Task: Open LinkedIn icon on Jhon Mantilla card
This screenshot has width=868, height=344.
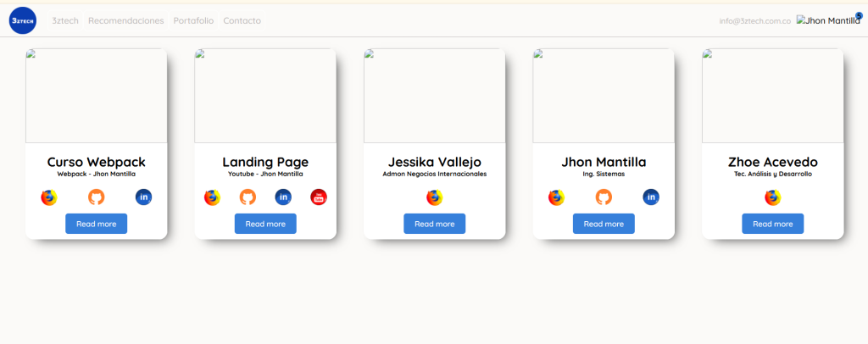Action: click(x=651, y=197)
